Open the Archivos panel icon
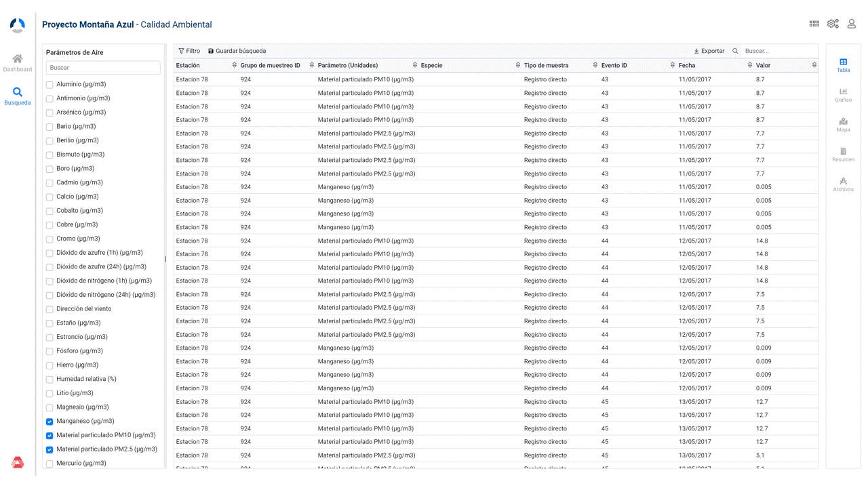868x488 pixels. pyautogui.click(x=843, y=182)
